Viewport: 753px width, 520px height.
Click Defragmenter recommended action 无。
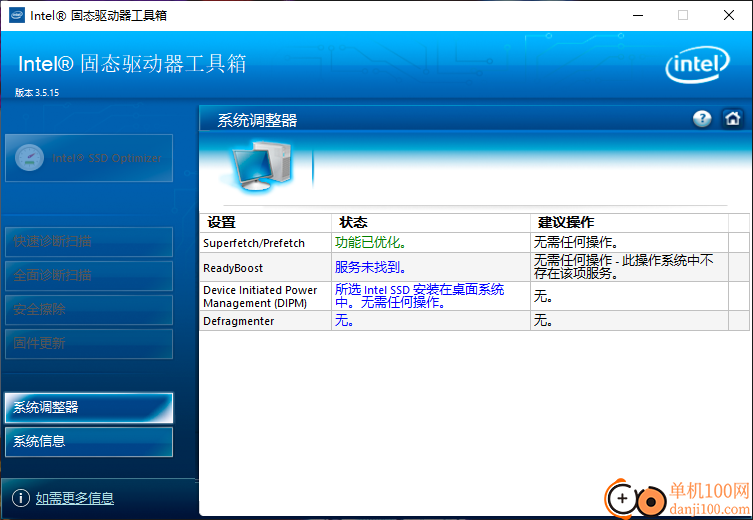point(543,320)
